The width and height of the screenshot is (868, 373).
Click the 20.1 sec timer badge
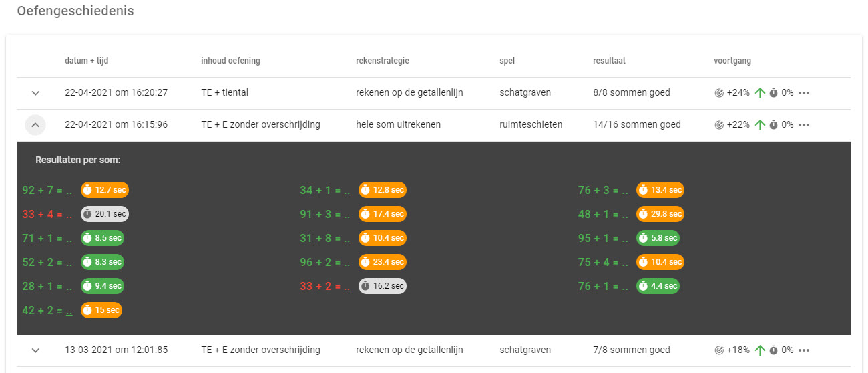pos(105,214)
